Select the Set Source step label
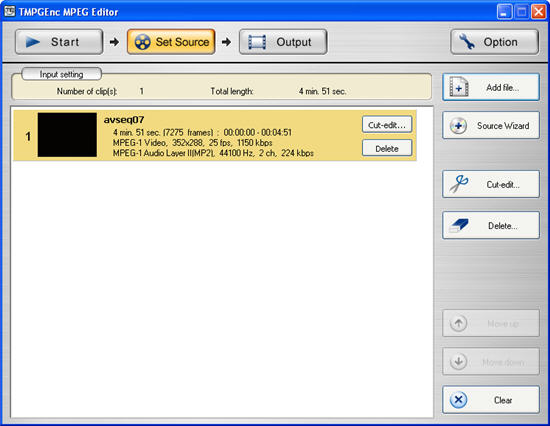The width and height of the screenshot is (550, 426). coord(182,42)
